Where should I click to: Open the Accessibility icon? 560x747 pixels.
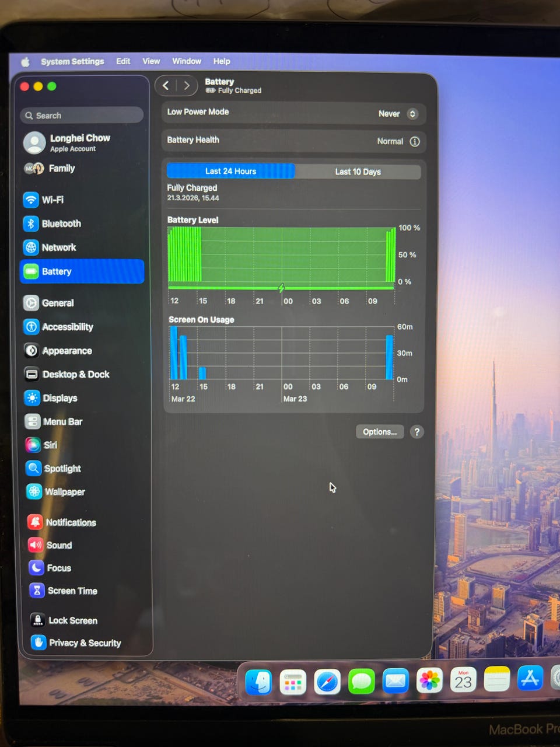click(x=32, y=327)
